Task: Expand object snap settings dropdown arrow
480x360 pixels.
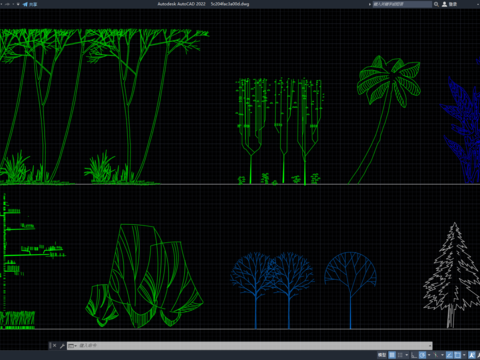Action: 464,355
